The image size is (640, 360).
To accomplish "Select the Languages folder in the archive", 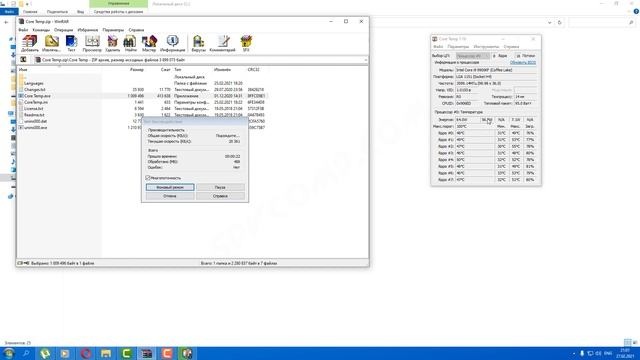I will [x=33, y=83].
